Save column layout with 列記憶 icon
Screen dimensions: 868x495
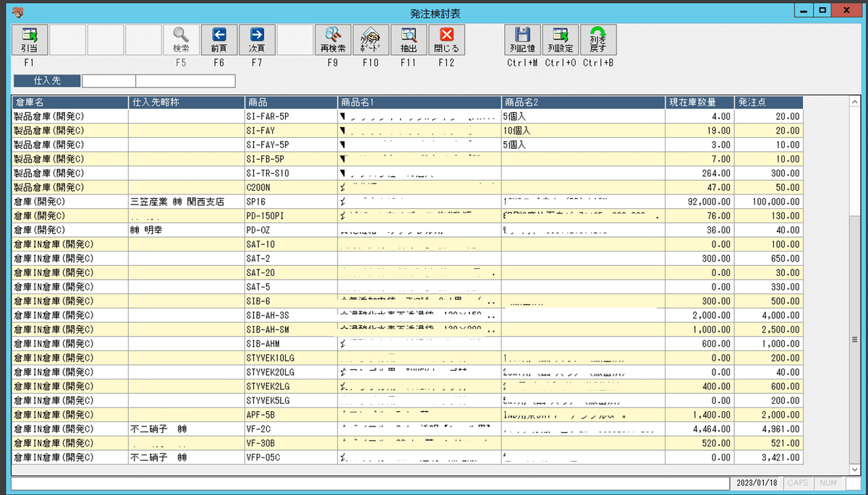tap(522, 40)
